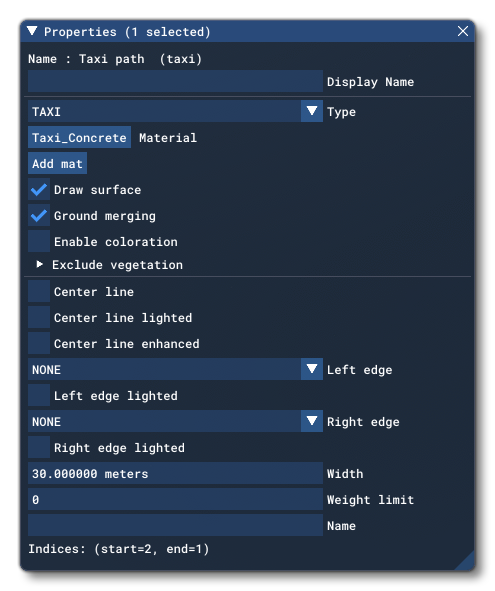Click the Display Name input field

(x=175, y=81)
